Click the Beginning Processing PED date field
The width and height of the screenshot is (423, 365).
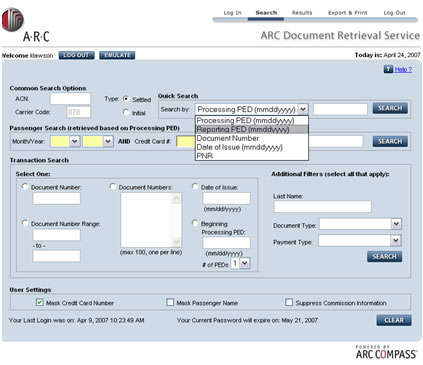coord(227,243)
